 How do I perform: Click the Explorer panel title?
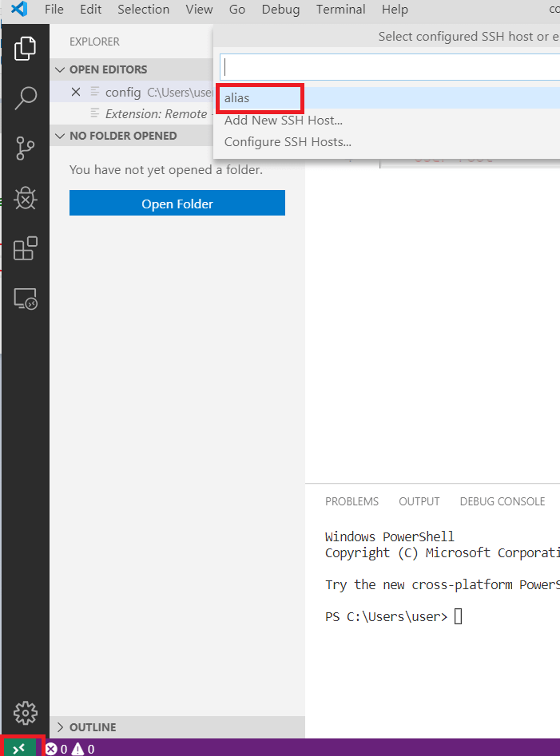click(x=94, y=42)
